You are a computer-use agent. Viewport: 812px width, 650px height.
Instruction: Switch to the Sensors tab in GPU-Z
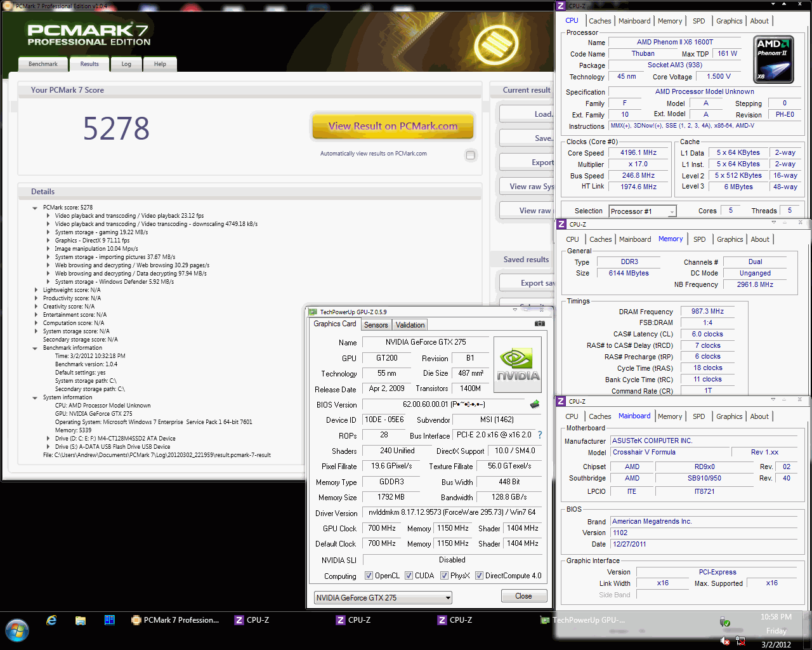376,325
